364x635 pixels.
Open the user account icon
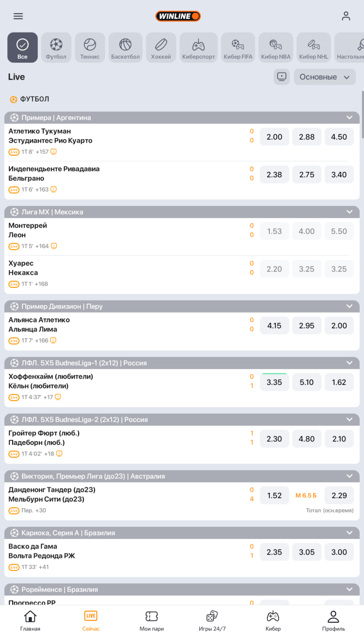click(346, 16)
